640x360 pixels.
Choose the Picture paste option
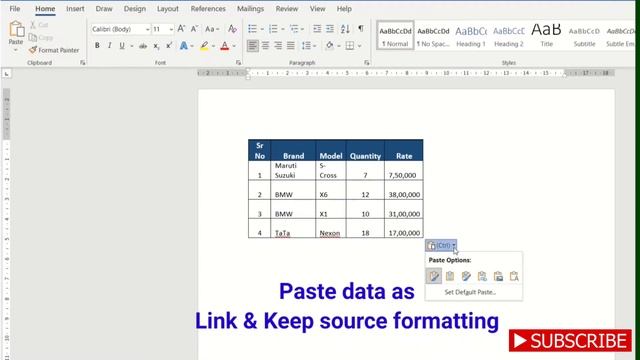(x=498, y=276)
